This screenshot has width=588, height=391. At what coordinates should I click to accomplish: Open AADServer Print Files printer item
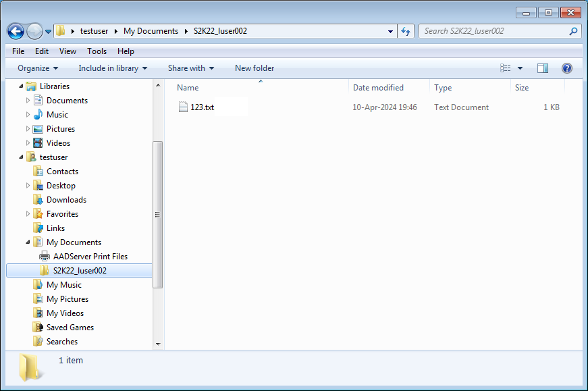[90, 257]
